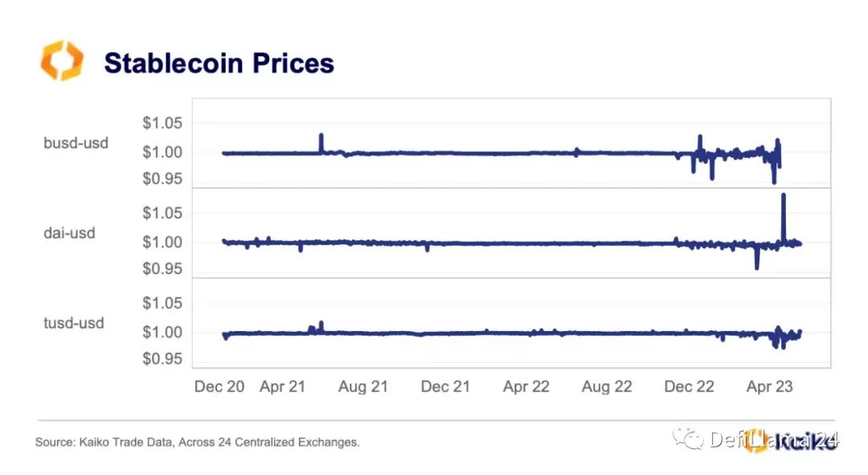
Task: Click the Aug 21 x-axis label
Action: point(363,387)
